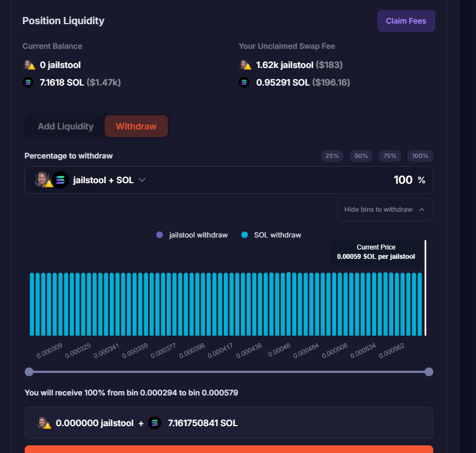Image resolution: width=476 pixels, height=453 pixels.
Task: Toggle the SOL withdraw legend dot
Action: coord(245,235)
